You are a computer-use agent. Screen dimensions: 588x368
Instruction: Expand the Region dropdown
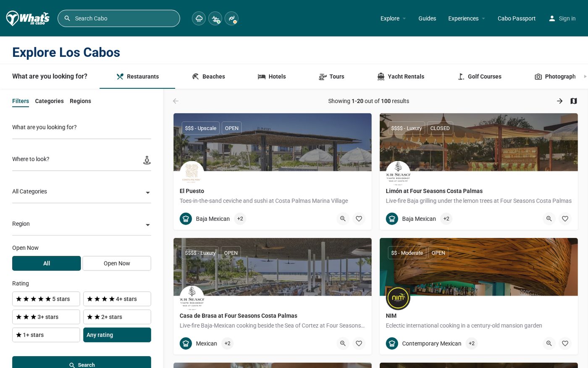click(81, 224)
